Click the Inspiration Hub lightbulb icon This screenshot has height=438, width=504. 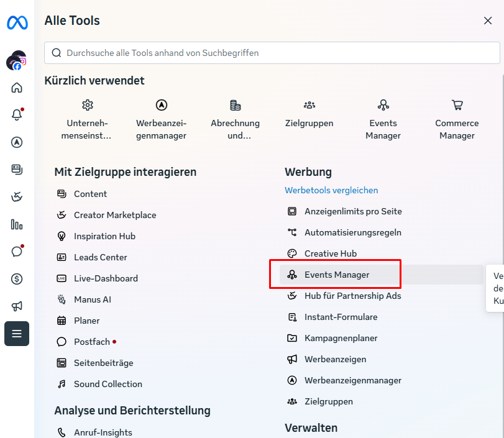click(x=62, y=236)
